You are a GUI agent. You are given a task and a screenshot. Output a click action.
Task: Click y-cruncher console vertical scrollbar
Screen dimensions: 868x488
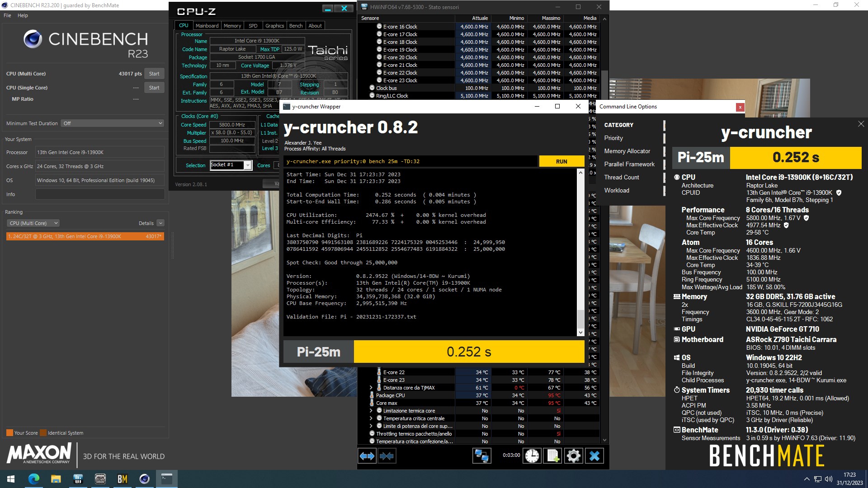580,253
